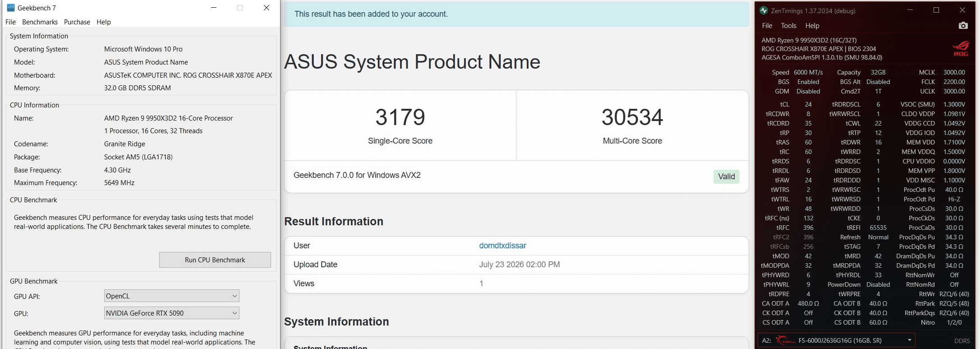Open the domdtxdissar user profile link
The width and height of the screenshot is (980, 349).
[x=502, y=246]
